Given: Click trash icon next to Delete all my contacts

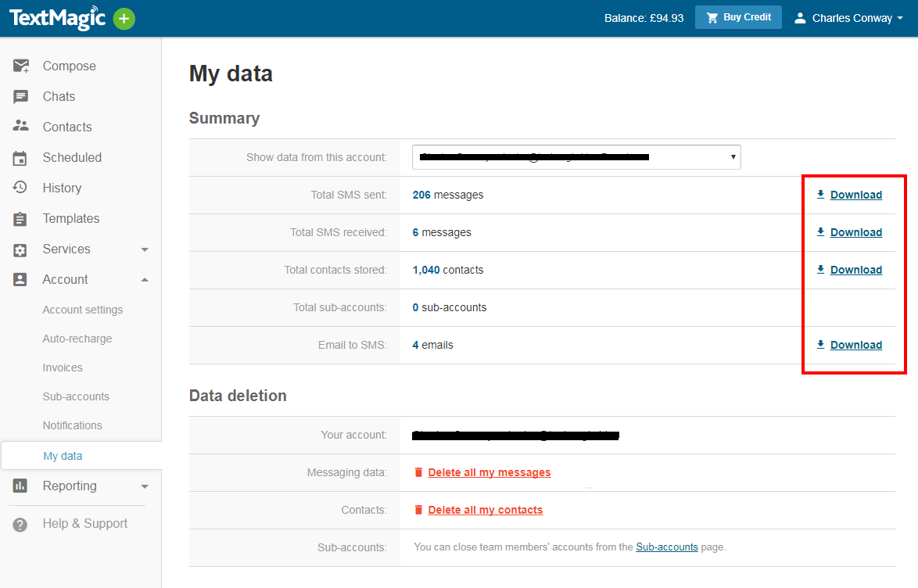Looking at the screenshot, I should point(418,510).
